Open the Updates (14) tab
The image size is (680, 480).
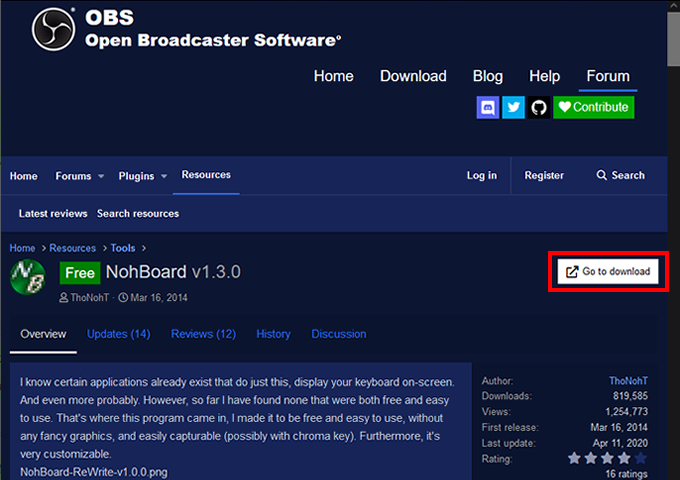119,334
